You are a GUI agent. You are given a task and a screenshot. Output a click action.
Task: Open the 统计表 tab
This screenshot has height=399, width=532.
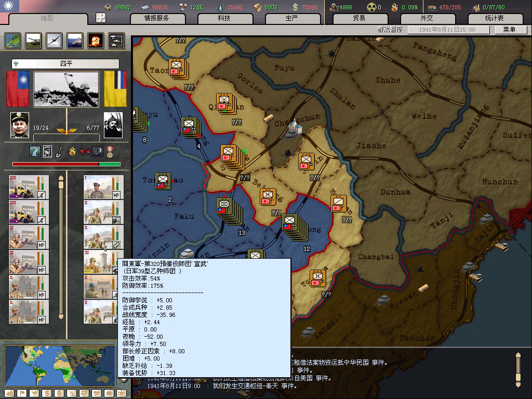pyautogui.click(x=495, y=18)
